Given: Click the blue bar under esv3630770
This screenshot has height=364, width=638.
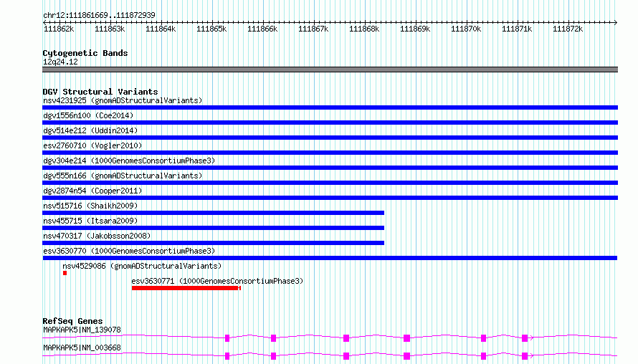Looking at the screenshot, I should pos(330,258).
